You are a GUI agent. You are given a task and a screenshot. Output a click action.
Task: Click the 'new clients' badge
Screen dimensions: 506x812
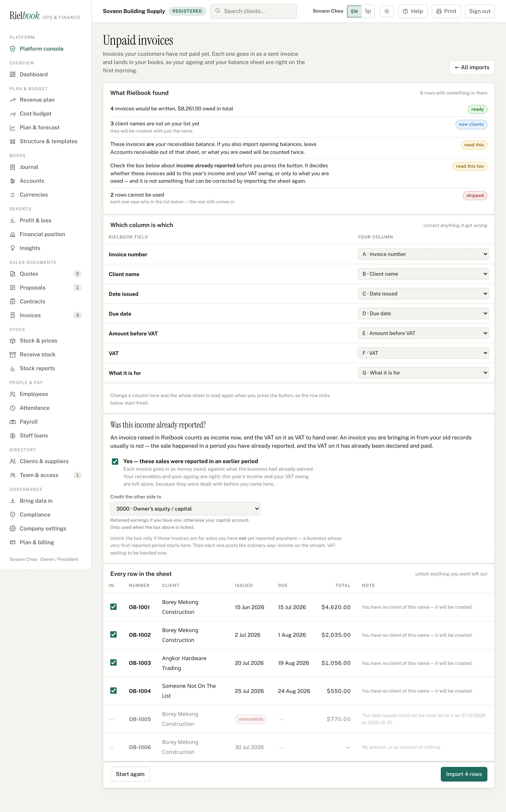pos(471,124)
